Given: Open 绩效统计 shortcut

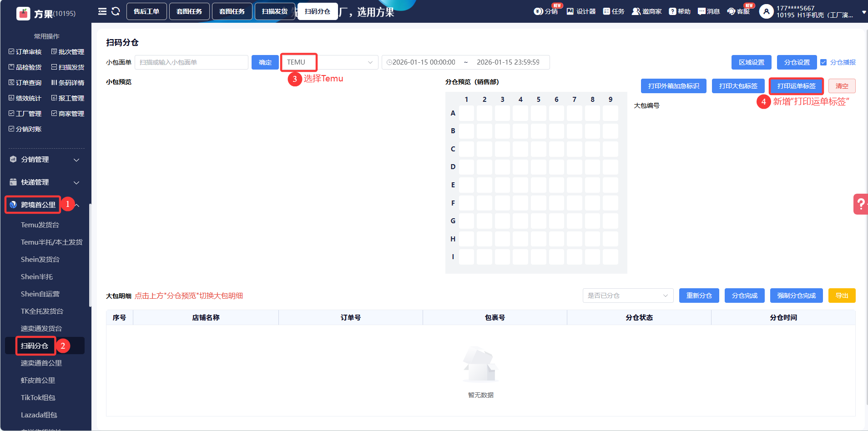Looking at the screenshot, I should click(25, 98).
